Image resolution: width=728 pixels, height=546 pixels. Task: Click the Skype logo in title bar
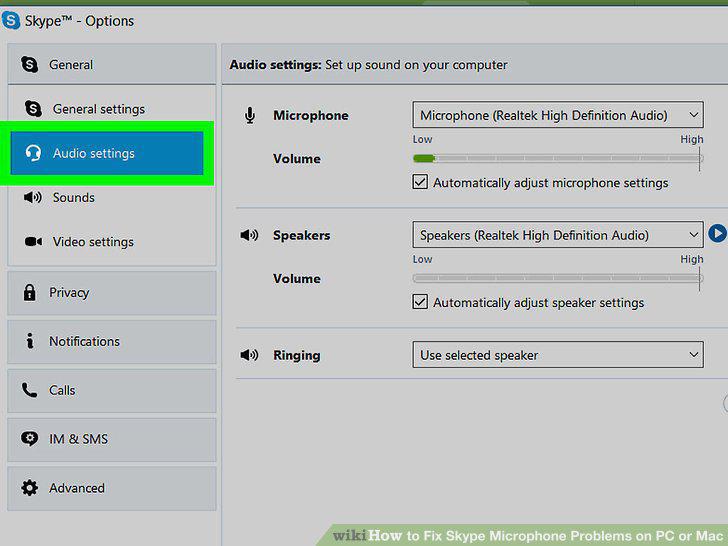[x=11, y=20]
